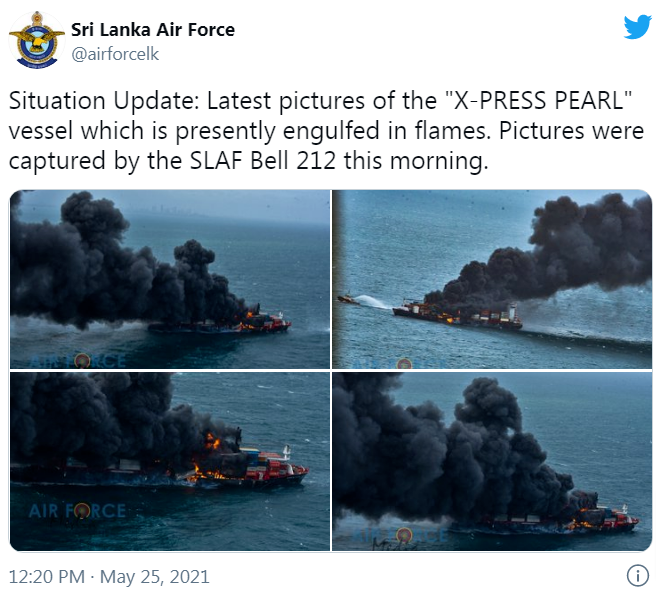
Task: Open the @airforcelk handle link
Action: pos(115,54)
